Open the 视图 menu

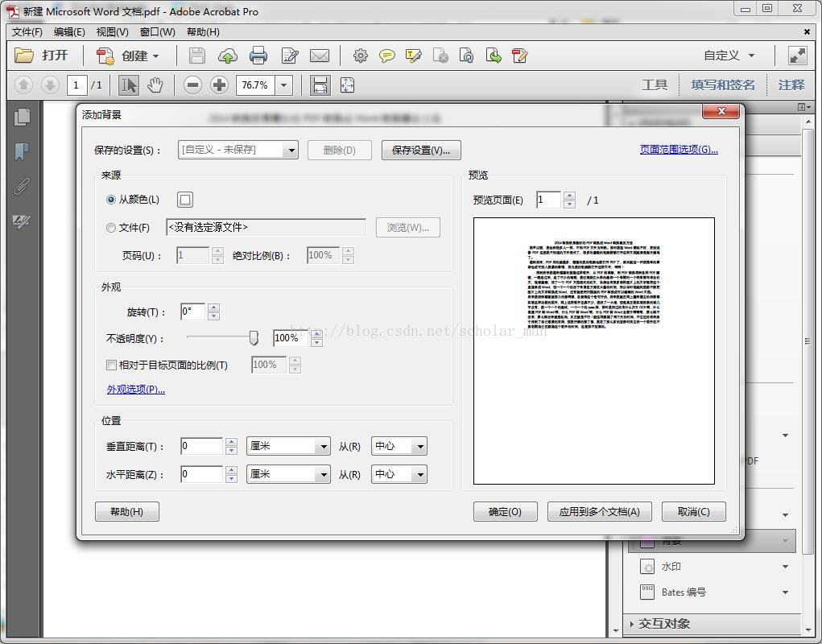point(112,32)
